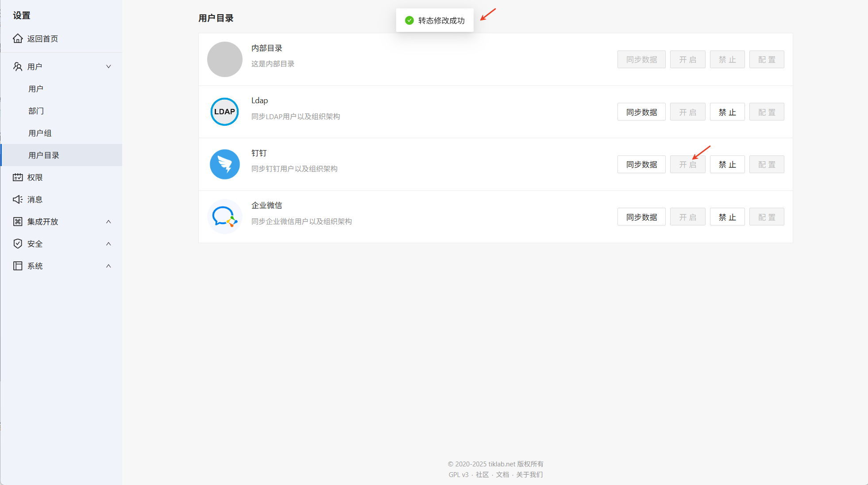Click the 企业微信 WeCom logo
This screenshot has height=485, width=868.
224,217
